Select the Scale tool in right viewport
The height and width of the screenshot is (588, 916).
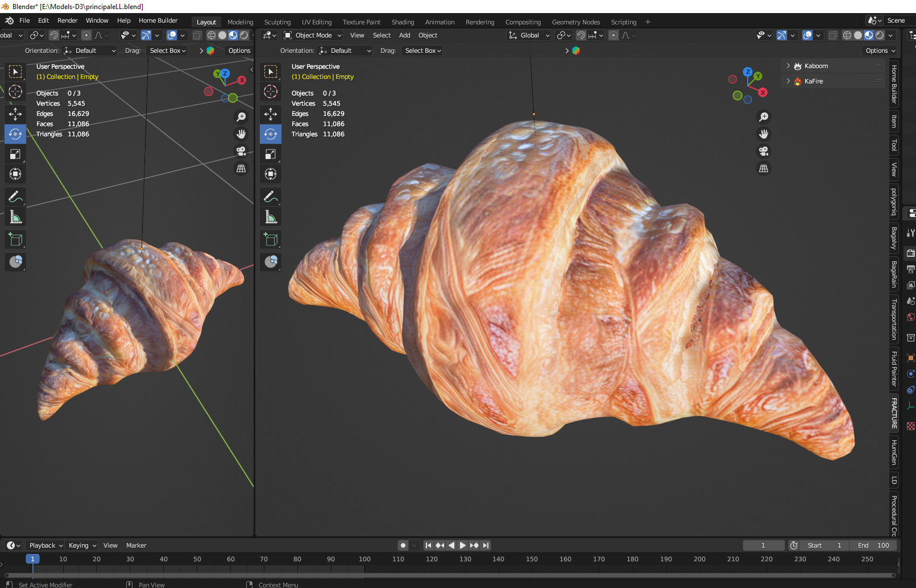(271, 154)
